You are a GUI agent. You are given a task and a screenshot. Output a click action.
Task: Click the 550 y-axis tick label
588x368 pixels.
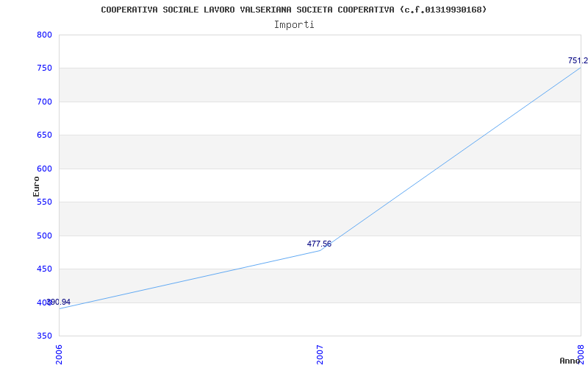coord(44,202)
